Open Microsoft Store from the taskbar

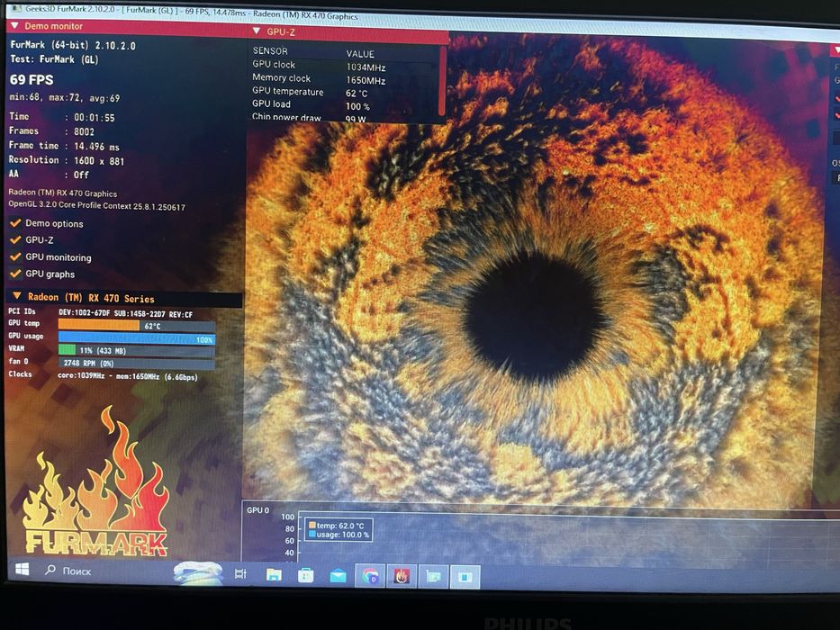306,576
